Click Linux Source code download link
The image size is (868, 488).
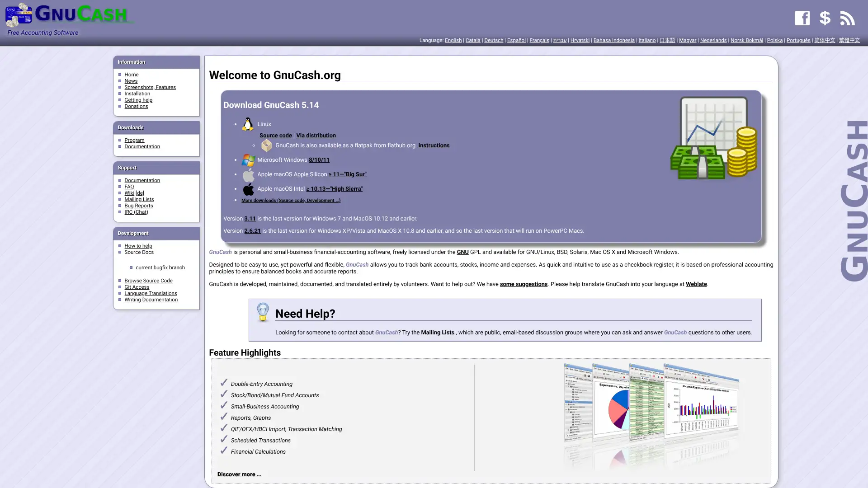[x=275, y=136]
